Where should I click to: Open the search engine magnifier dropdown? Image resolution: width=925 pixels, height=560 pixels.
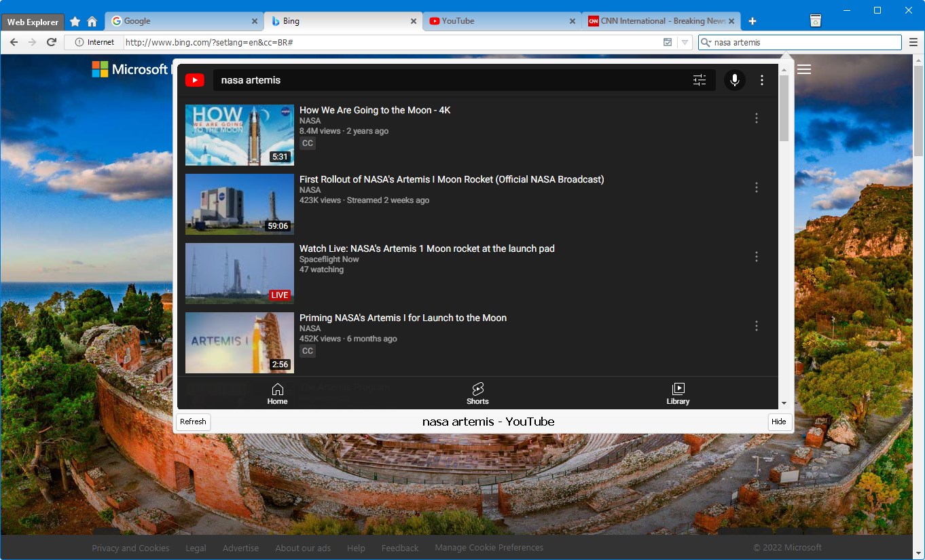[x=706, y=42]
